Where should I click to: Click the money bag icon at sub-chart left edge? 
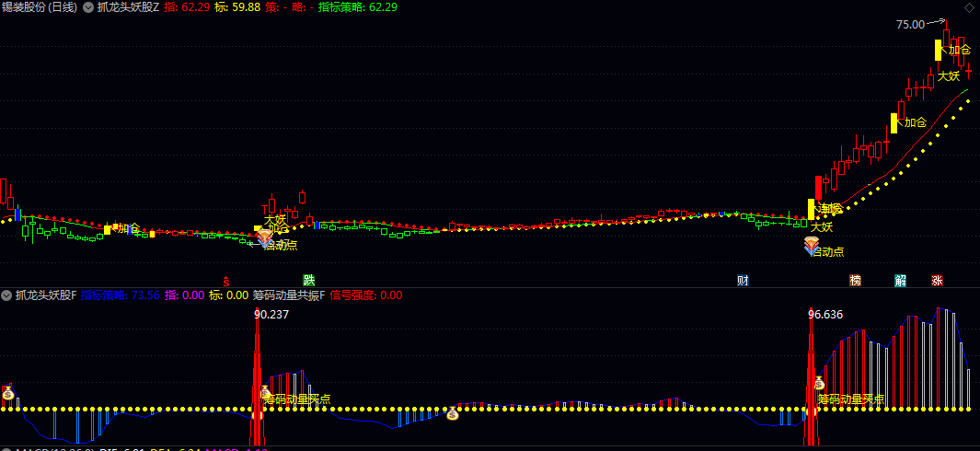coord(7,393)
